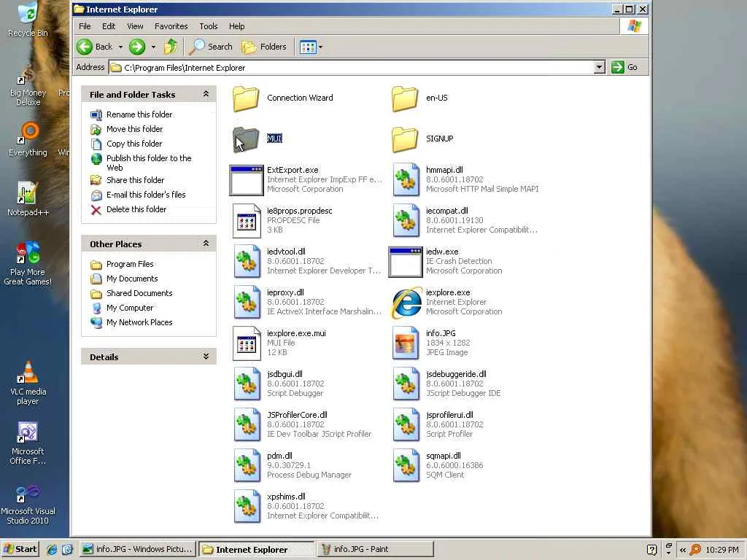The height and width of the screenshot is (560, 747).
Task: Switch to info.JPG - Paint taskbar button
Action: point(376,549)
